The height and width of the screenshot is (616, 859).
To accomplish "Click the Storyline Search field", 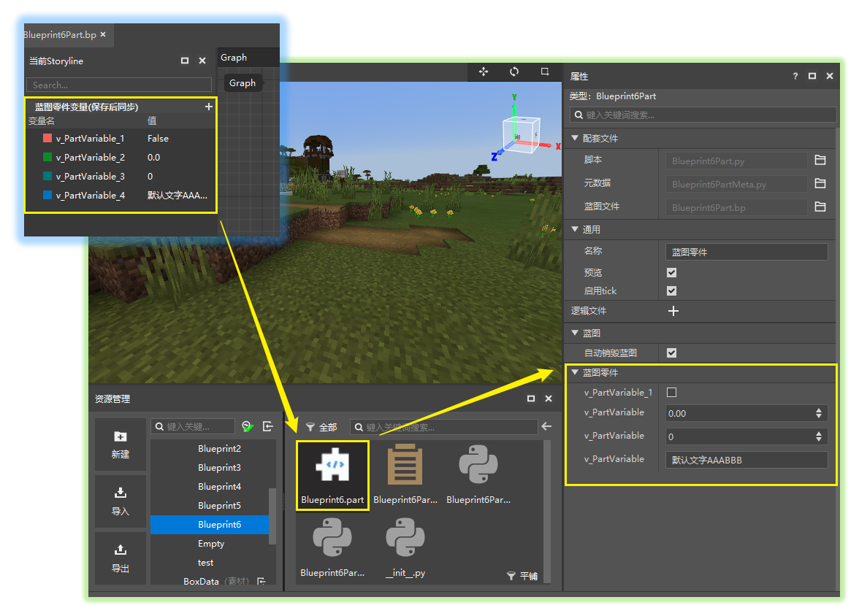I will tap(119, 85).
